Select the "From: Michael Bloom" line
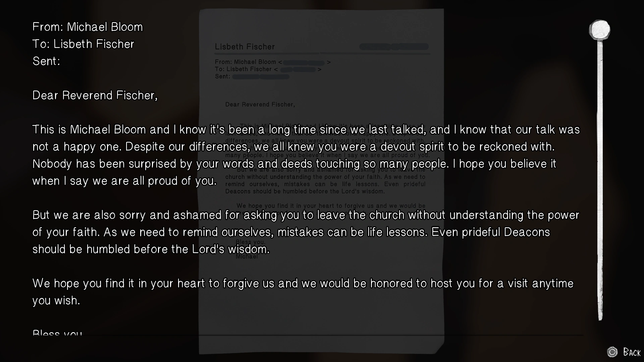 pos(88,27)
